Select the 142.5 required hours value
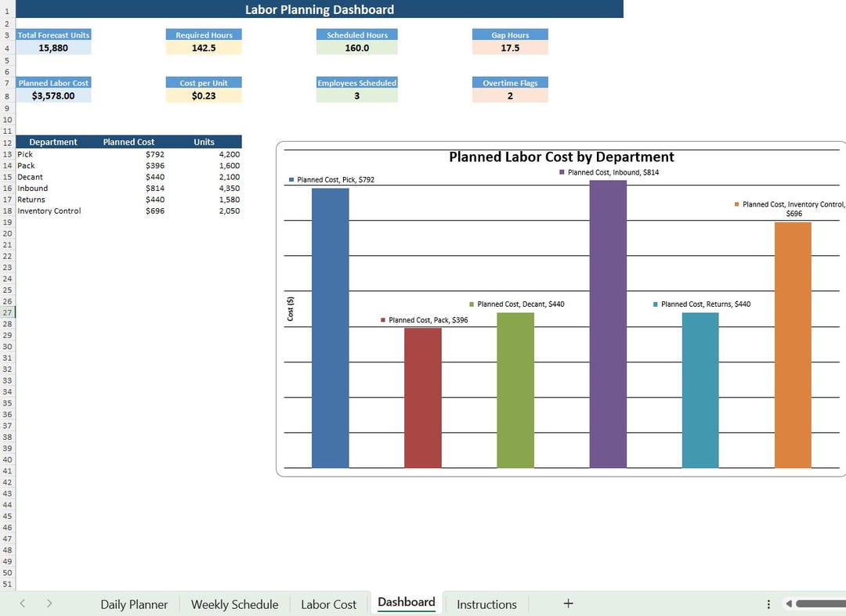846x616 pixels. pyautogui.click(x=204, y=48)
